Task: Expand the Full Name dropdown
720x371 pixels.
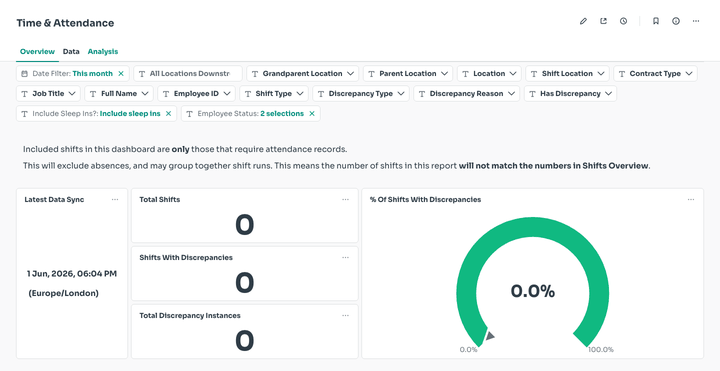Action: click(119, 94)
